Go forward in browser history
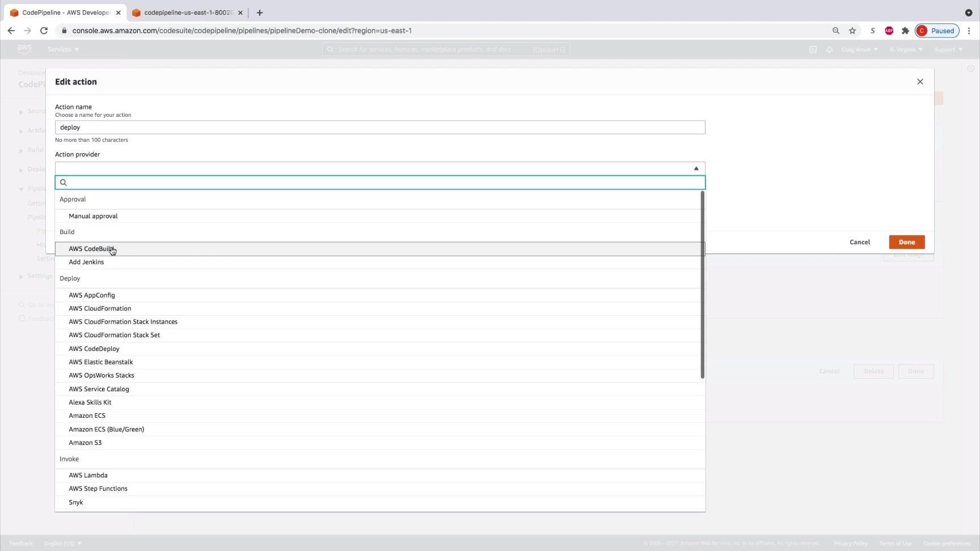 coord(27,31)
